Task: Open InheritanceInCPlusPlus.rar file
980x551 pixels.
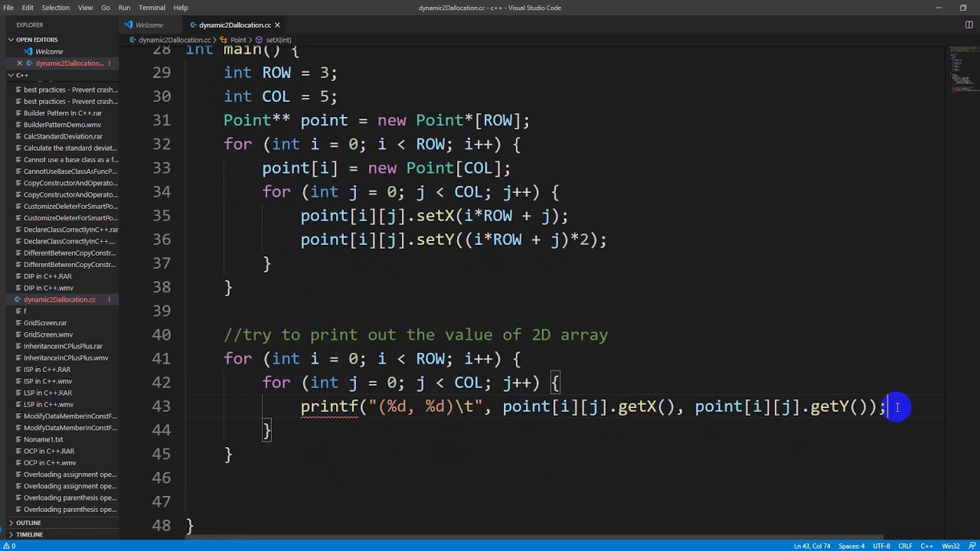Action: click(63, 346)
